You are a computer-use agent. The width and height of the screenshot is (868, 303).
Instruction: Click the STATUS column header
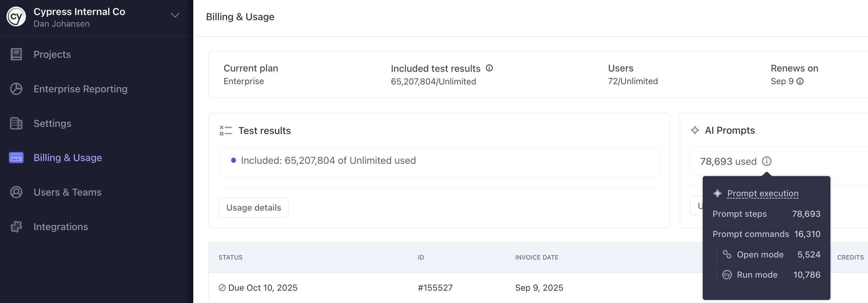230,258
